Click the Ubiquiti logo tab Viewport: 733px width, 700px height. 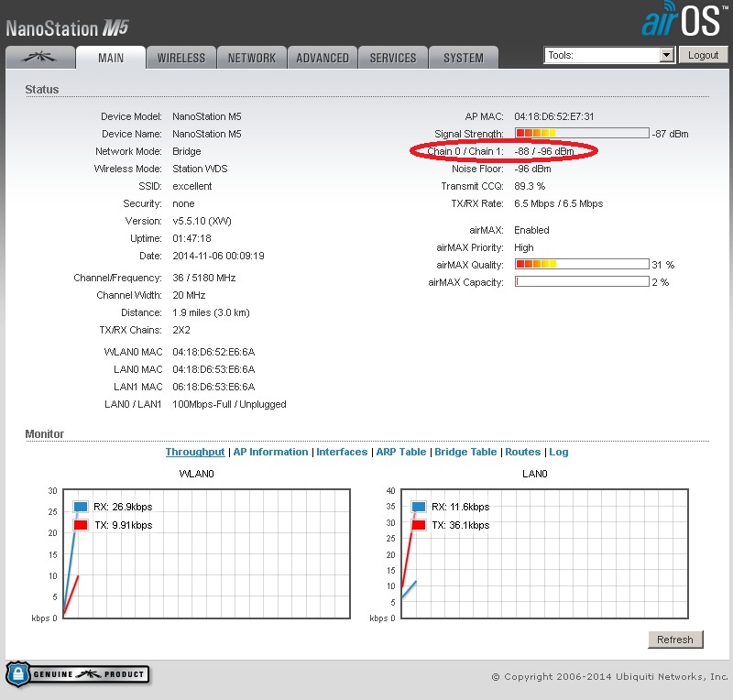click(38, 57)
